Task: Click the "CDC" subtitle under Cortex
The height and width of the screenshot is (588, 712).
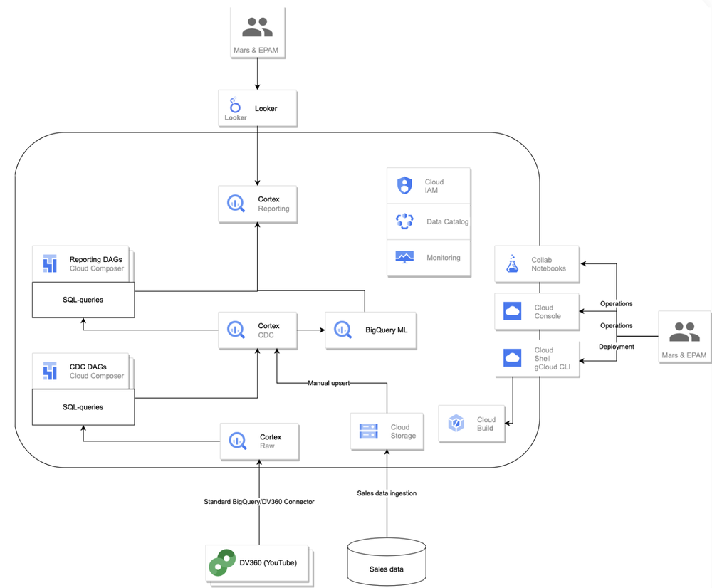Action: [266, 335]
